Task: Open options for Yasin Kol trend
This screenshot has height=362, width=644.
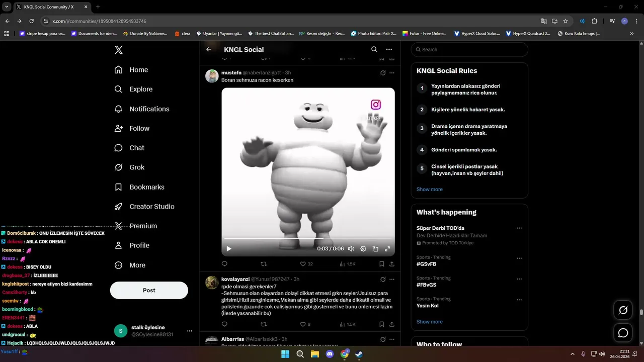Action: [x=519, y=299]
